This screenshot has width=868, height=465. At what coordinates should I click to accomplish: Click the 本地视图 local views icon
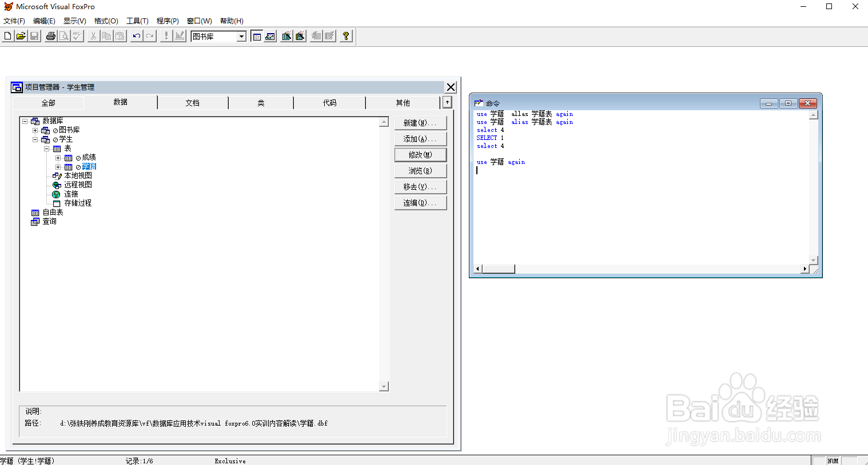[57, 176]
